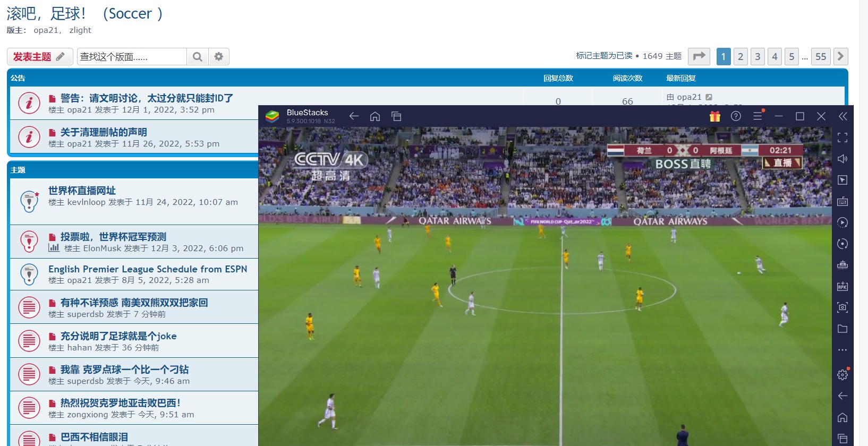Click the back arrow in BlueStacks sidebar
This screenshot has width=868, height=446.
point(843,396)
